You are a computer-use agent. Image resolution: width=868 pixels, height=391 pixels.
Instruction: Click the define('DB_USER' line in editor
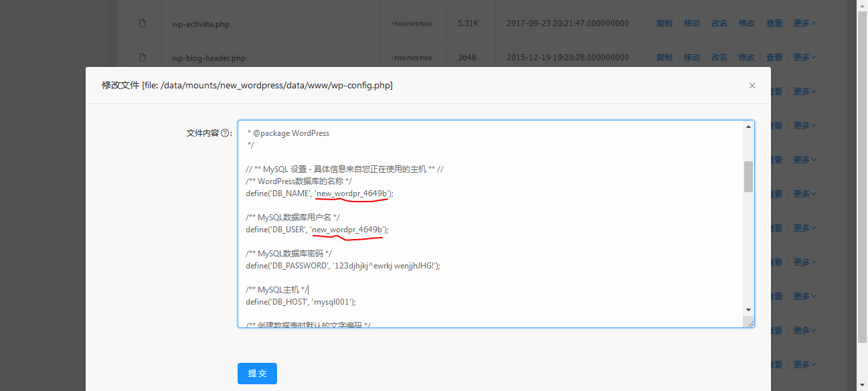pyautogui.click(x=317, y=230)
